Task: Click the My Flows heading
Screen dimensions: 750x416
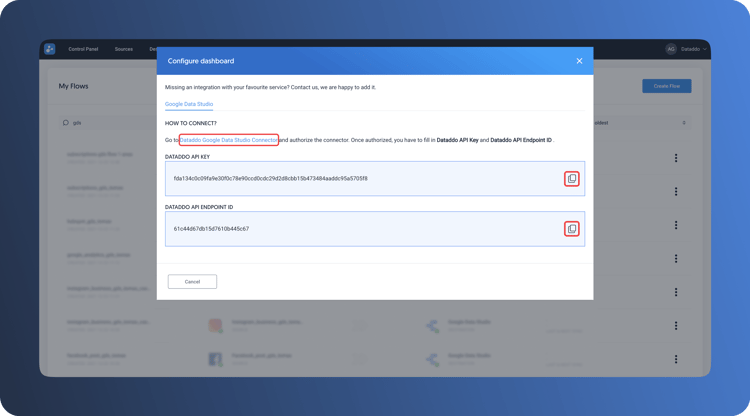Action: (x=74, y=86)
